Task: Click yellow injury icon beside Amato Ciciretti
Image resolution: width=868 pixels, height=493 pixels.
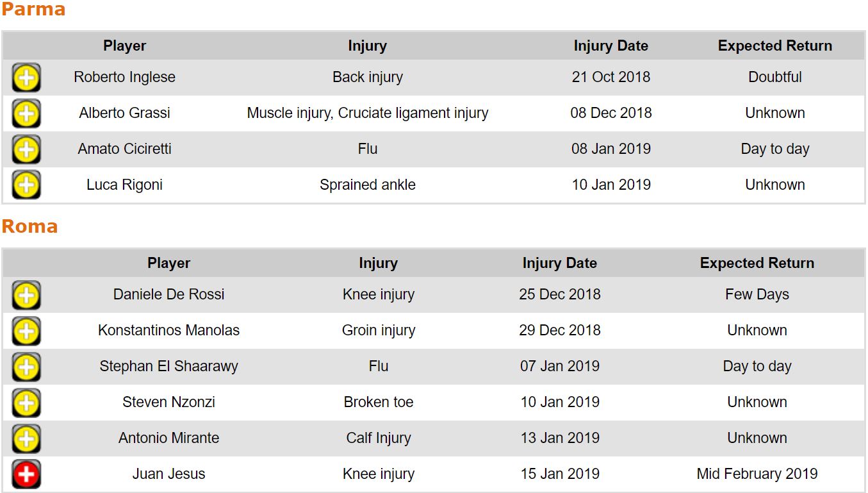Action: [x=26, y=149]
